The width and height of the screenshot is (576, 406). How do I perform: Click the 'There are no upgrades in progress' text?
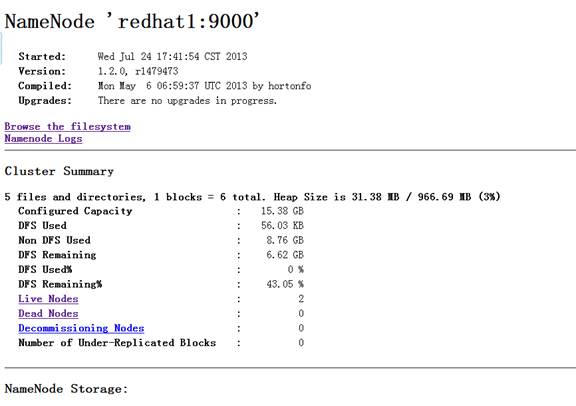click(x=187, y=101)
